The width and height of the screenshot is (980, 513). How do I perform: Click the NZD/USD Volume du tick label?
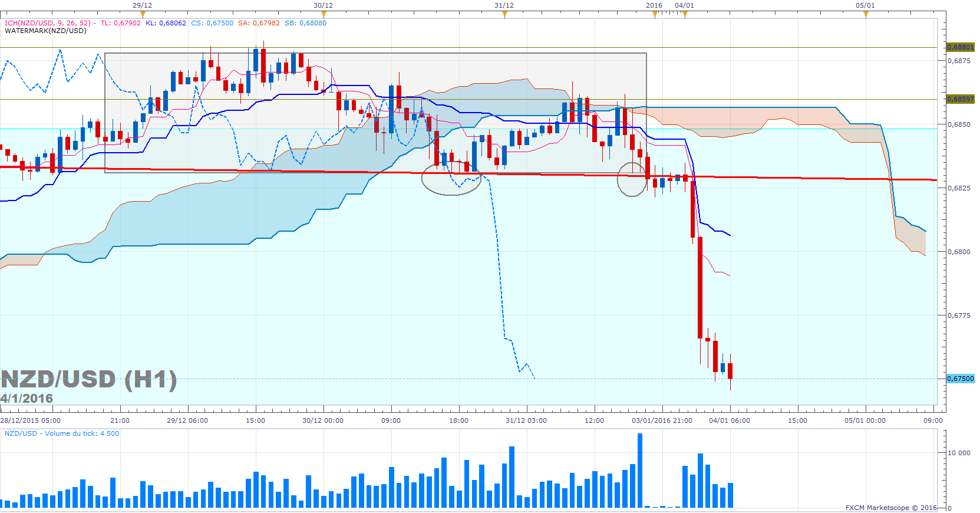point(62,433)
